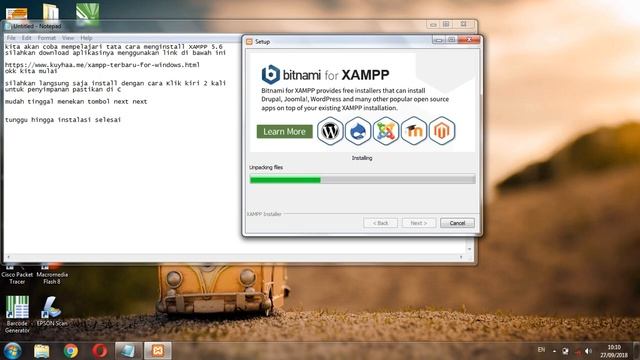Open the File menu in Notepad

pyautogui.click(x=11, y=38)
